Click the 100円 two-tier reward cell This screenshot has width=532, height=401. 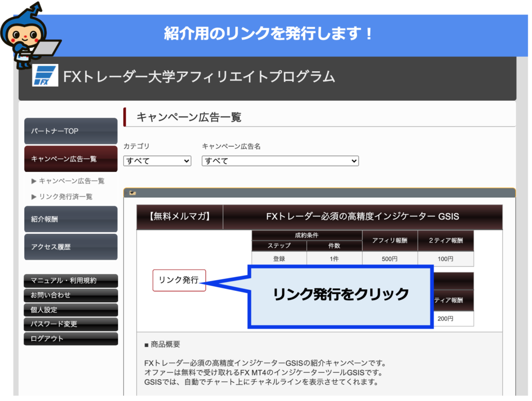445,259
